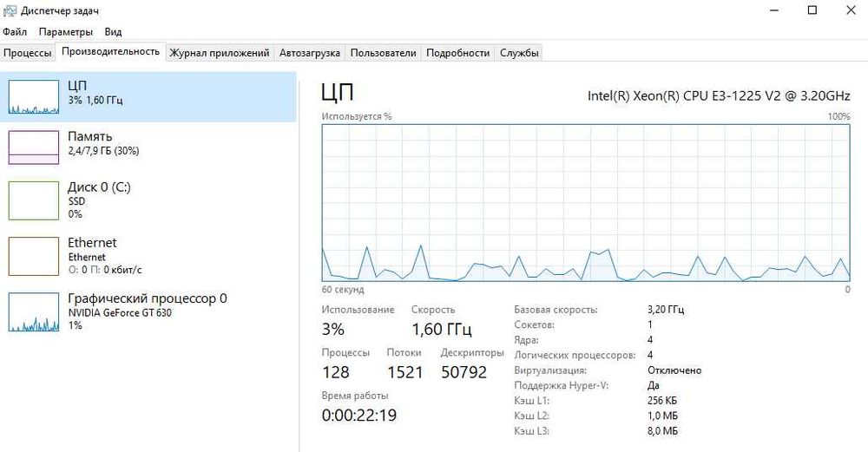Image resolution: width=868 pixels, height=452 pixels.
Task: Click the Task Manager title bar icon
Action: pos(10,10)
